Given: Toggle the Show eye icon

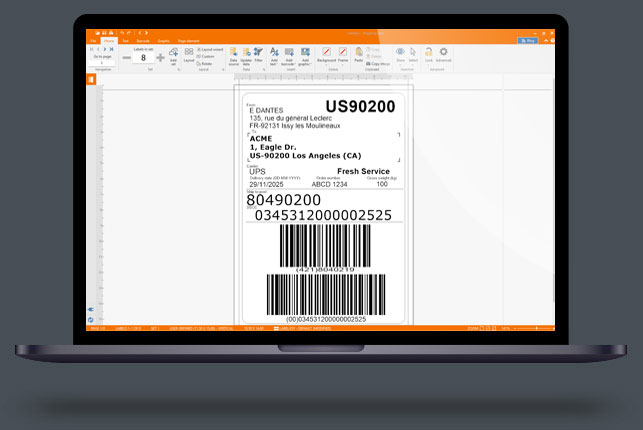Looking at the screenshot, I should (x=400, y=52).
